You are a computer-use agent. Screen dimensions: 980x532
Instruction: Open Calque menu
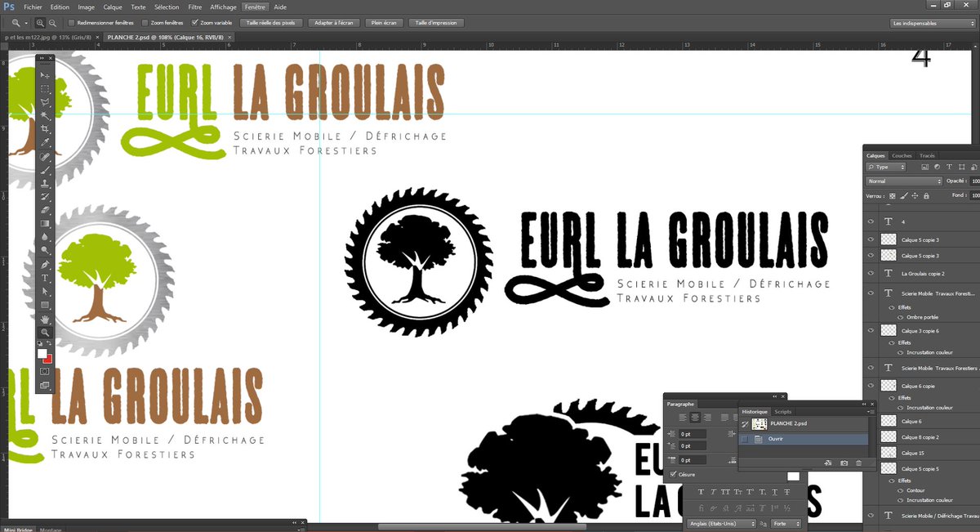click(113, 7)
